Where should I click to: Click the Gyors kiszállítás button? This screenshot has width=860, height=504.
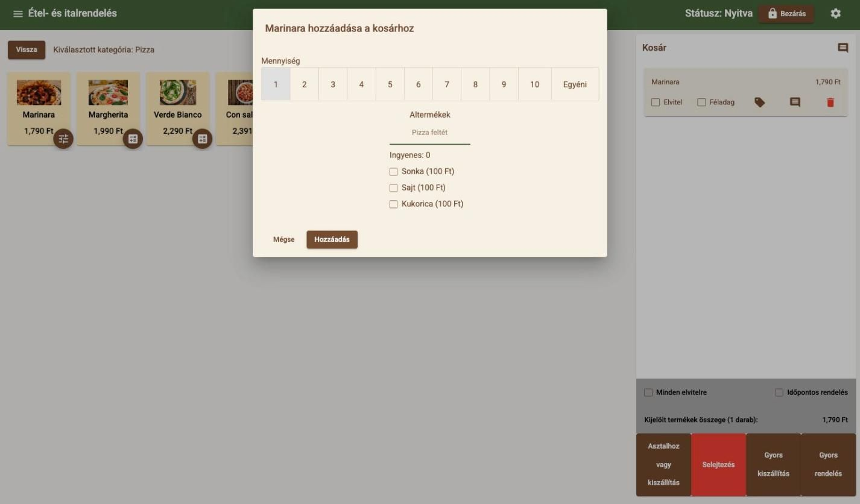773,464
